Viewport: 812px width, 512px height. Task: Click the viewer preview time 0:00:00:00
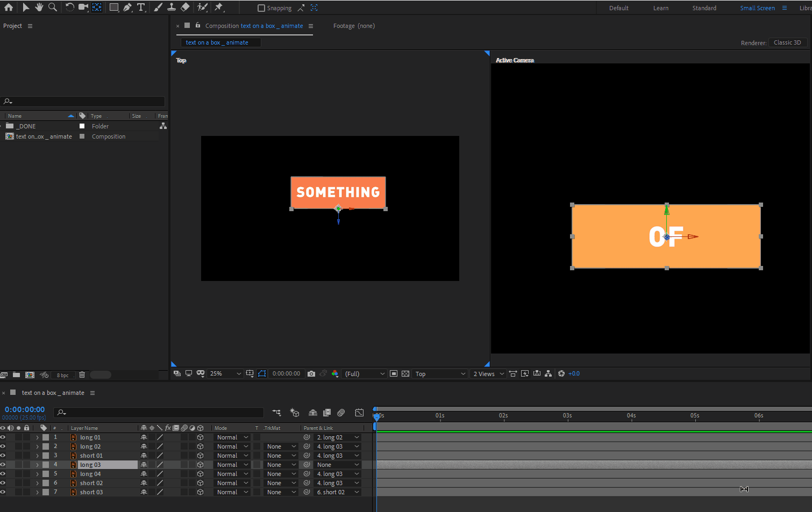(x=286, y=374)
